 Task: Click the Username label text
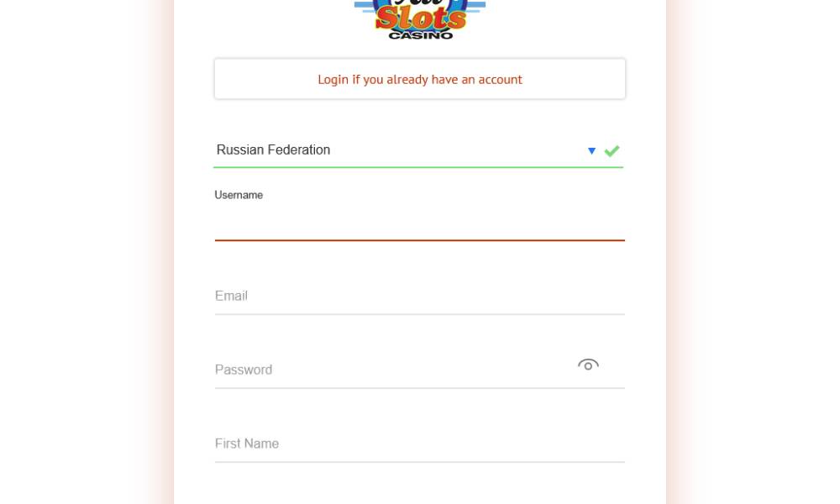coord(239,195)
